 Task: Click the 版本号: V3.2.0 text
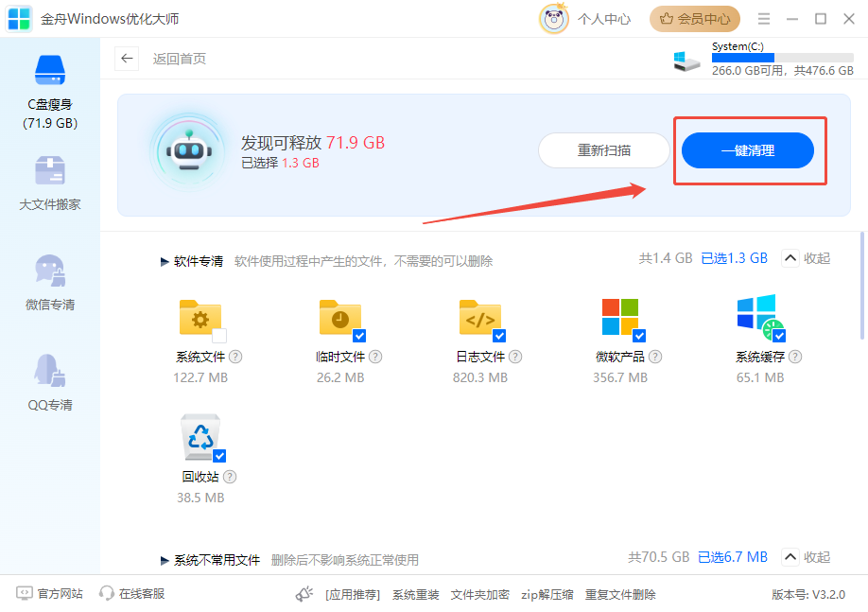[808, 595]
